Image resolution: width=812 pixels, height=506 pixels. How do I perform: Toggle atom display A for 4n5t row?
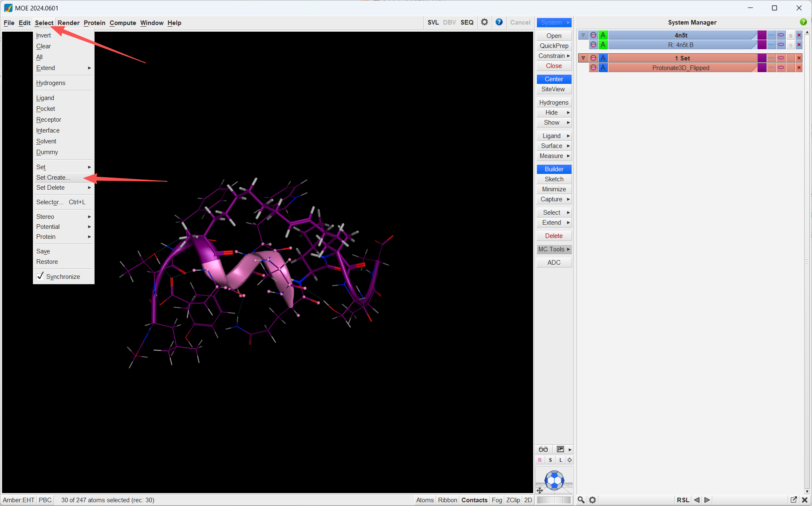point(603,35)
